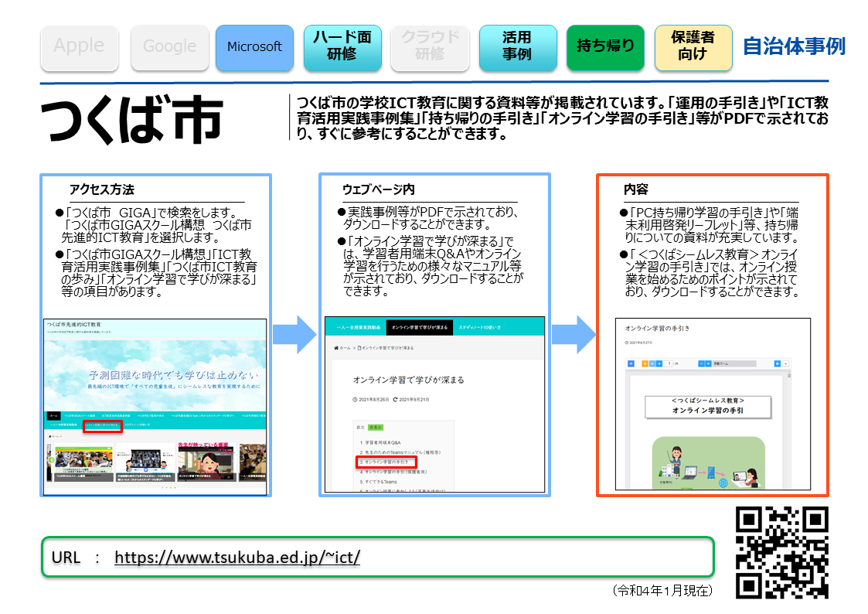Open TOC entry 2. 先生のためのTeamsマニュアル

[400, 452]
